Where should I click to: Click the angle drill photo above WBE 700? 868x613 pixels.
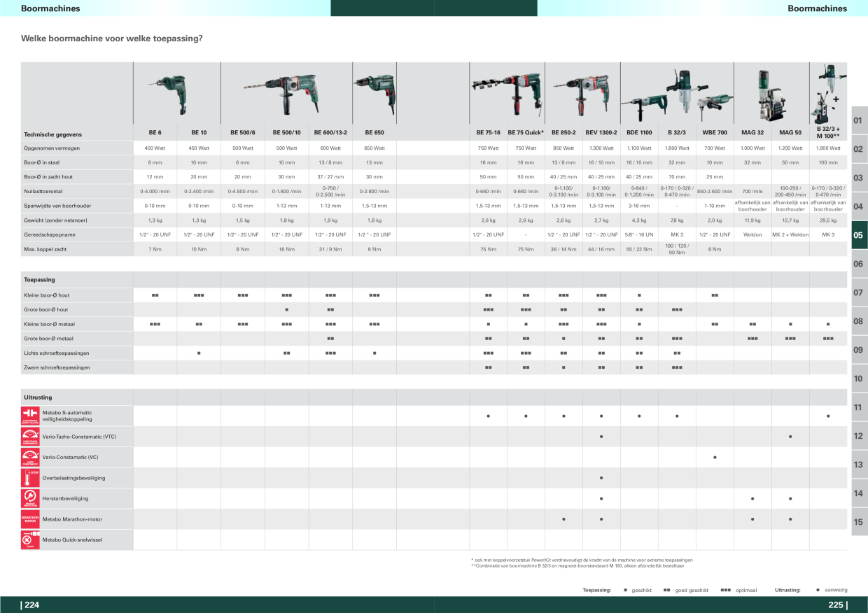[x=715, y=106]
